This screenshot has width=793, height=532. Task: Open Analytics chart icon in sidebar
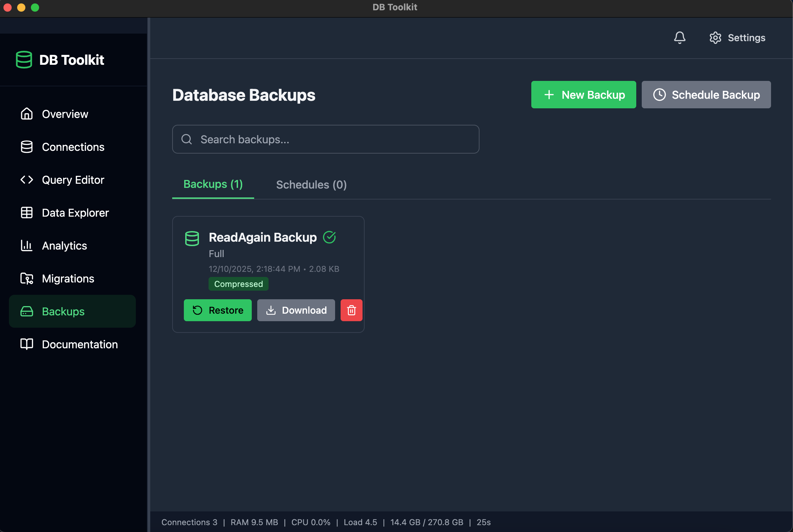click(27, 245)
